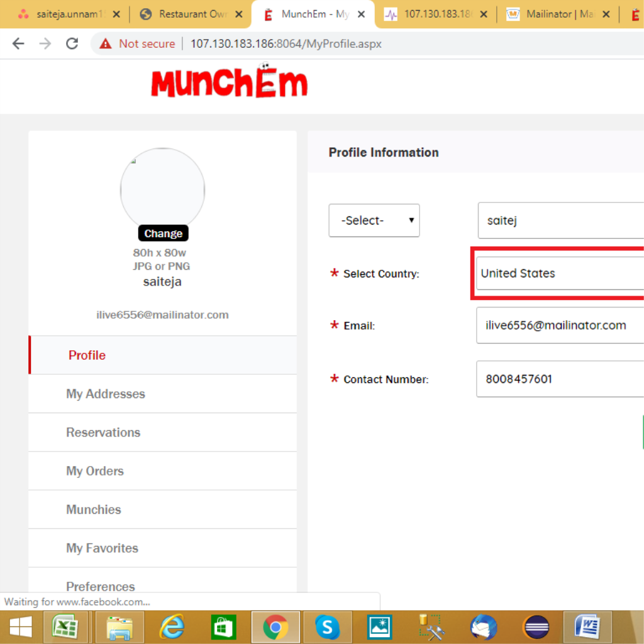This screenshot has width=644, height=644.
Task: Open Word from the taskbar
Action: tap(588, 626)
